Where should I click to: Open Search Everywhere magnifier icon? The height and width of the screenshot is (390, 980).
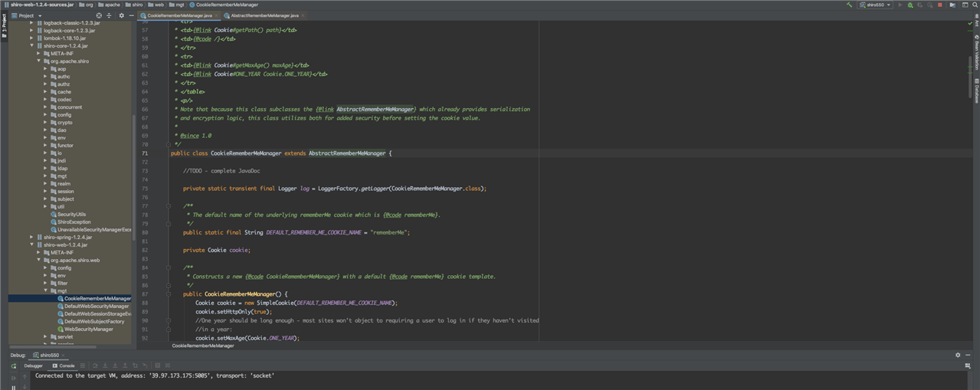click(x=975, y=5)
